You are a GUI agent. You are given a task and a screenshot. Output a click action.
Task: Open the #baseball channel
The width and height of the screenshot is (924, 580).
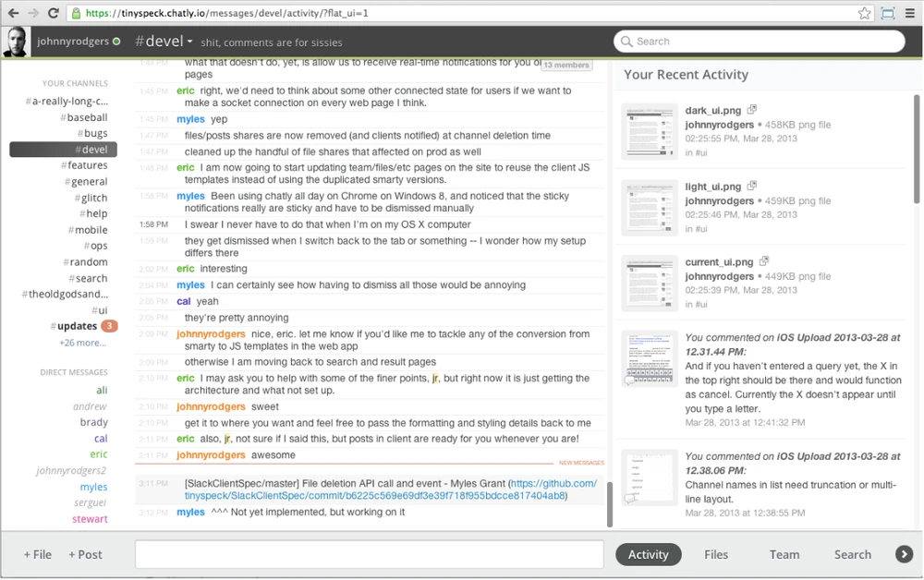tap(84, 117)
